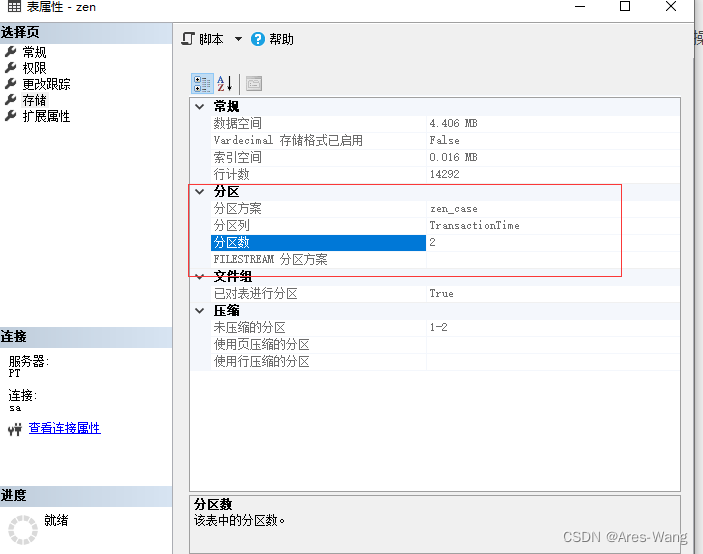Image resolution: width=703 pixels, height=554 pixels.
Task: Click wrench icon beside 存储
Action: (10, 100)
